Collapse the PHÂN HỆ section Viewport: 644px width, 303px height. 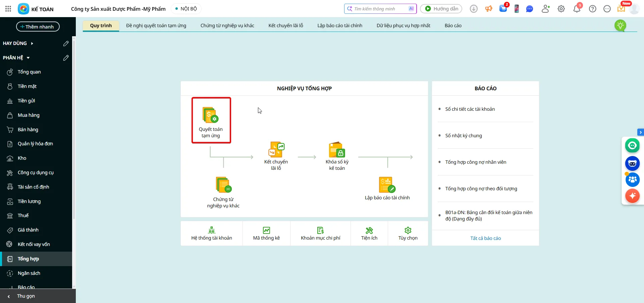pos(28,58)
